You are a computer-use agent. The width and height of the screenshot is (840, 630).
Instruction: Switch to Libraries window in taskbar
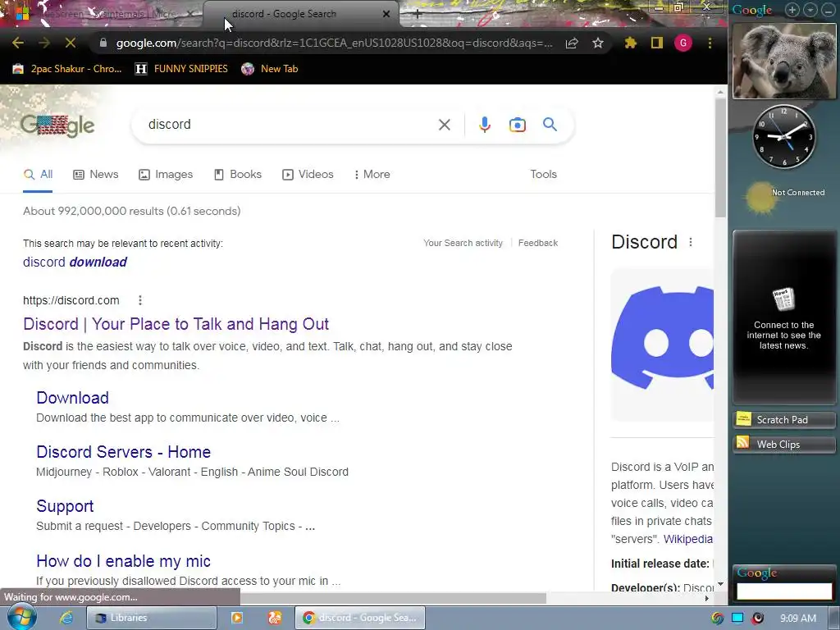(152, 618)
